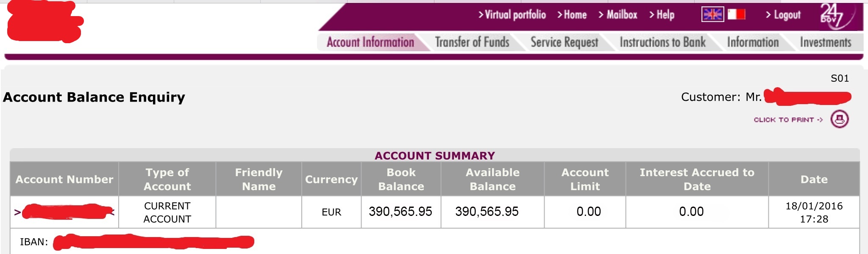Switch to the Investments tab
The image size is (868, 254).
click(825, 42)
